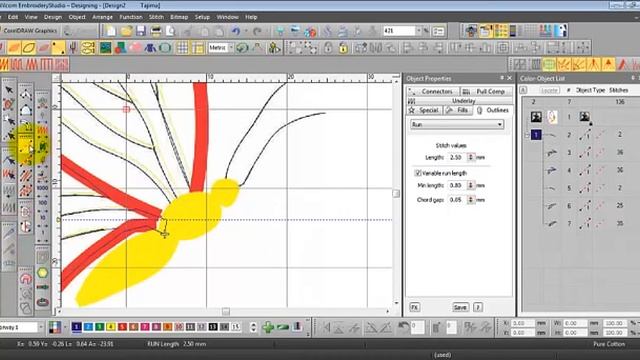Image resolution: width=640 pixels, height=360 pixels.
Task: Click the stitch Length value field
Action: click(x=457, y=157)
